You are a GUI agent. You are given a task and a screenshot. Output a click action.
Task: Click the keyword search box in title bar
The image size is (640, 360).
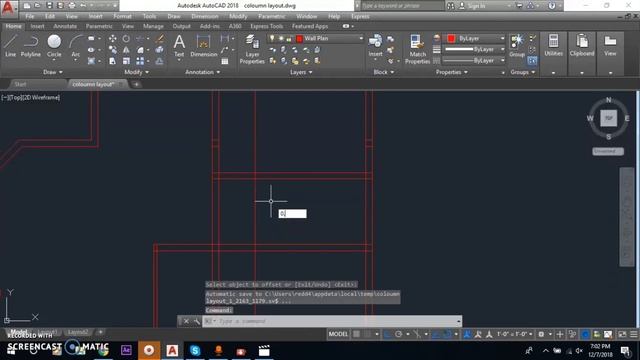click(x=402, y=6)
